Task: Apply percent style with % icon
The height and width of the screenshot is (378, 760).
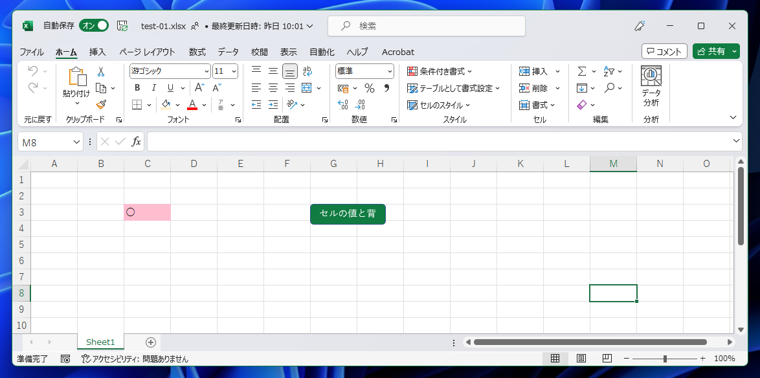Action: [369, 88]
